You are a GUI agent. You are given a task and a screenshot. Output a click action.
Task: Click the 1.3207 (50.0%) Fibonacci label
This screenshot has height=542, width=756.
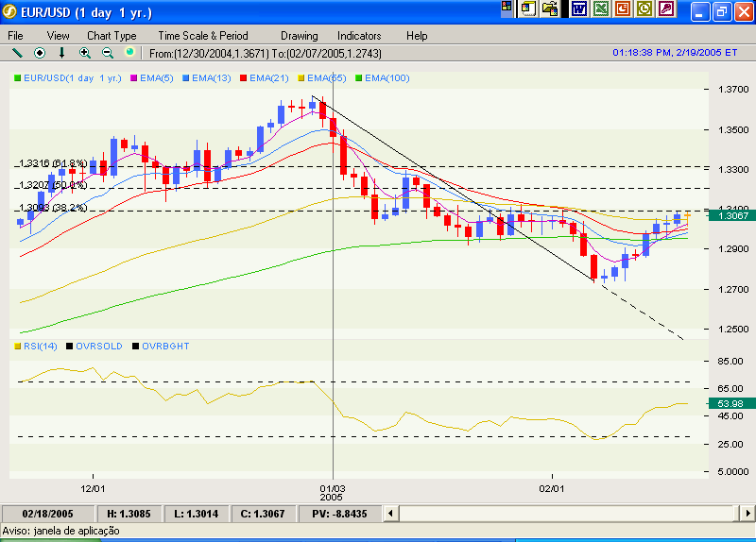pyautogui.click(x=54, y=185)
